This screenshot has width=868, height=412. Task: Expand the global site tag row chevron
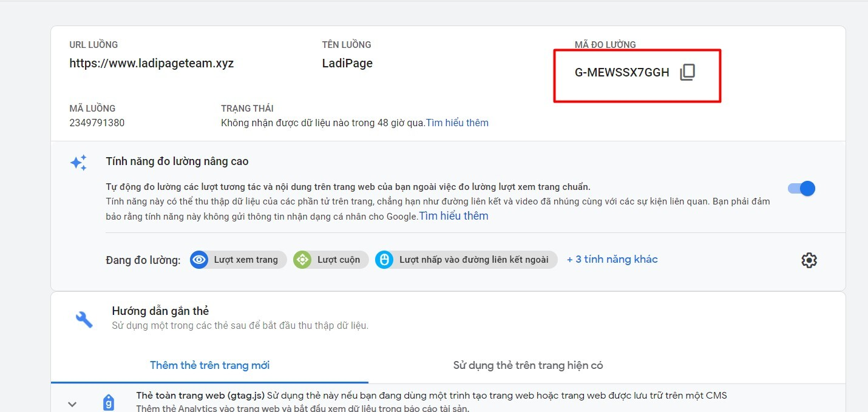tap(72, 404)
